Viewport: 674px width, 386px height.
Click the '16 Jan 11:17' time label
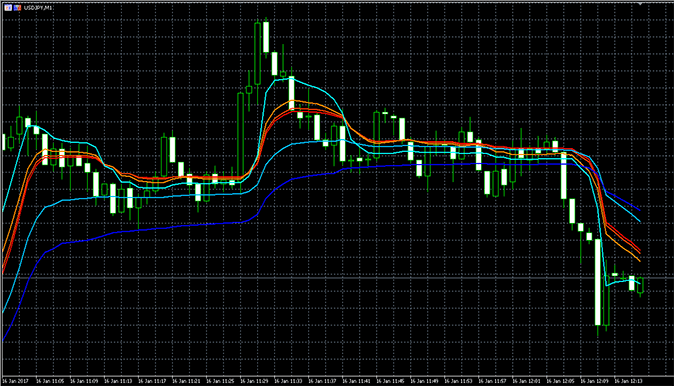[152, 381]
